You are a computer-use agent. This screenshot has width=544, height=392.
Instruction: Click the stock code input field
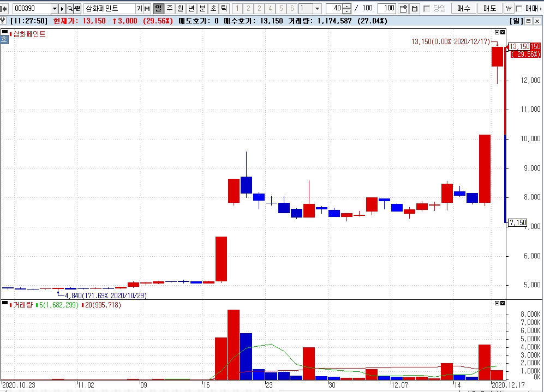(32, 8)
